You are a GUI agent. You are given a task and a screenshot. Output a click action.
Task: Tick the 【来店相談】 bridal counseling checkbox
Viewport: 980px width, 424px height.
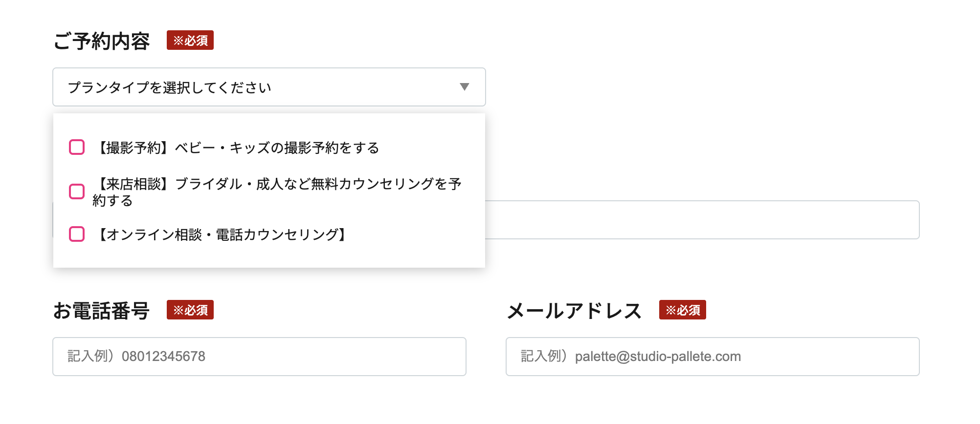click(77, 191)
